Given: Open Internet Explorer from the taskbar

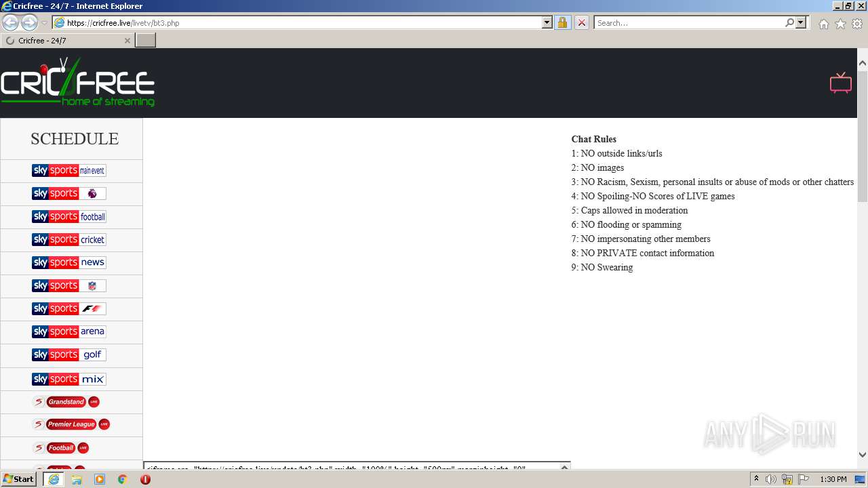Looking at the screenshot, I should coord(54,479).
